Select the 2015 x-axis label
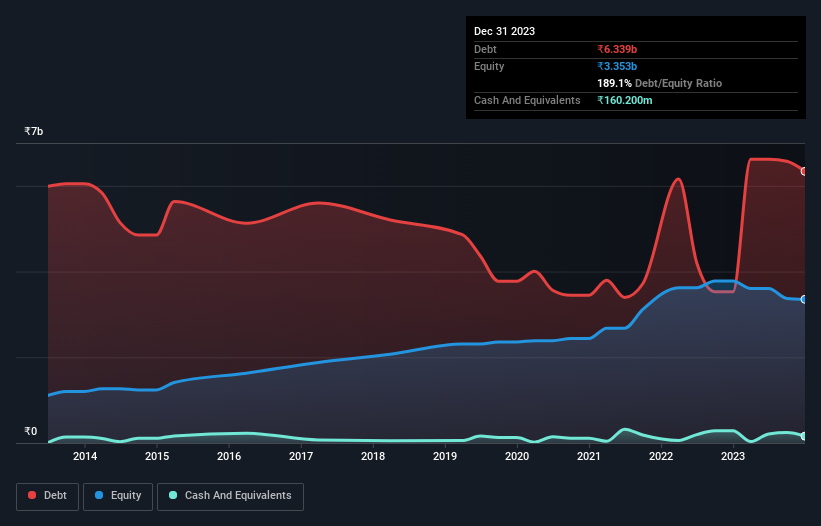The width and height of the screenshot is (821, 526). [x=157, y=456]
